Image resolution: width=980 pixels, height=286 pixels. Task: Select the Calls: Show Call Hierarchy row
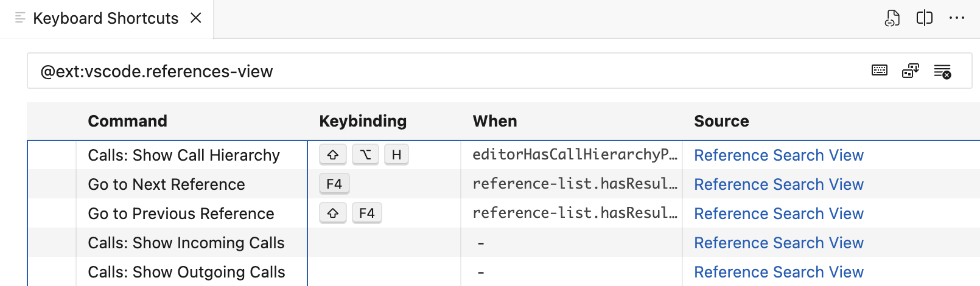(184, 155)
